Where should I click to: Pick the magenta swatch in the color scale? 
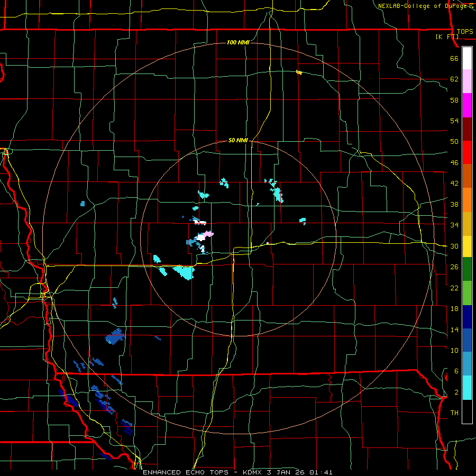point(467,105)
